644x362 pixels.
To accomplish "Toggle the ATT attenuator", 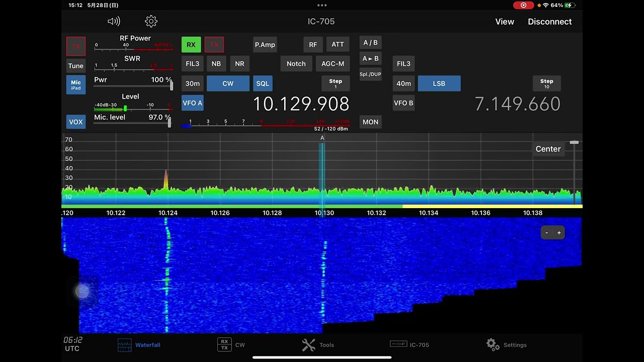I will 338,45.
